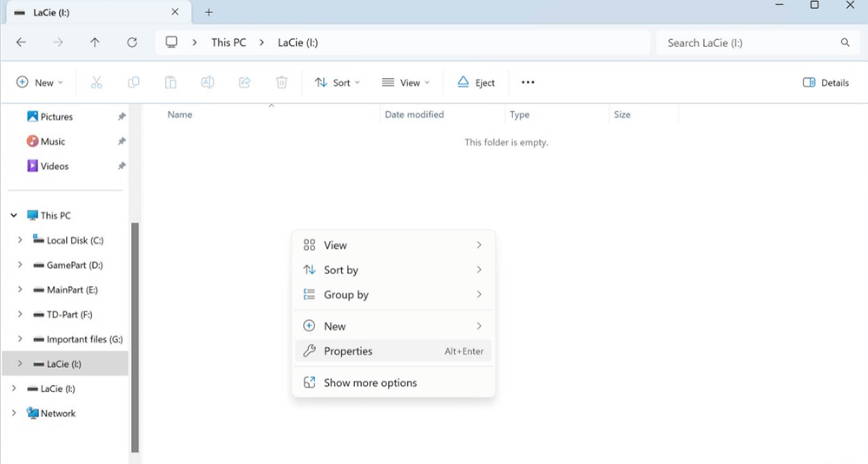Select MainPart (E:) in sidebar
This screenshot has height=464, width=868.
click(x=65, y=290)
